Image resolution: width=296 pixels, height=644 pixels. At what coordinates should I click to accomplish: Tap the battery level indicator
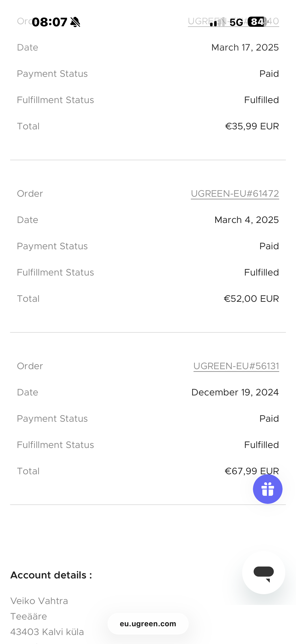(x=257, y=22)
